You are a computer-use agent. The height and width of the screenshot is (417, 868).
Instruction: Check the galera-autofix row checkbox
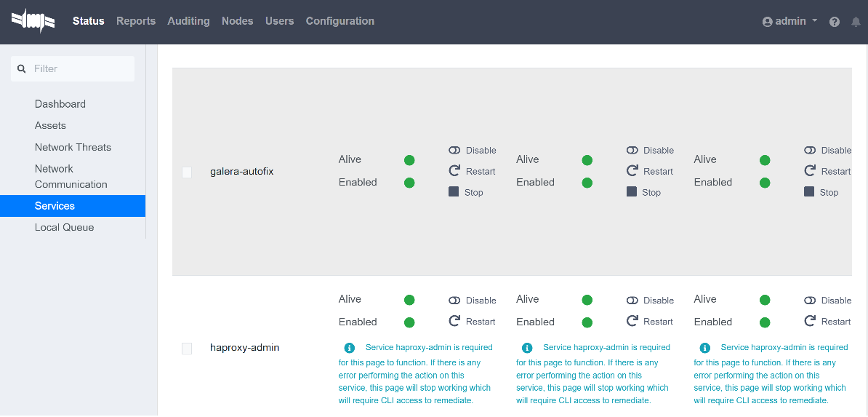[x=187, y=172]
